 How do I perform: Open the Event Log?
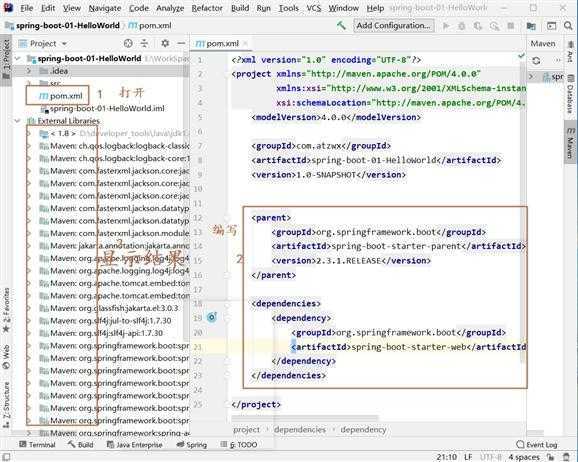537,445
